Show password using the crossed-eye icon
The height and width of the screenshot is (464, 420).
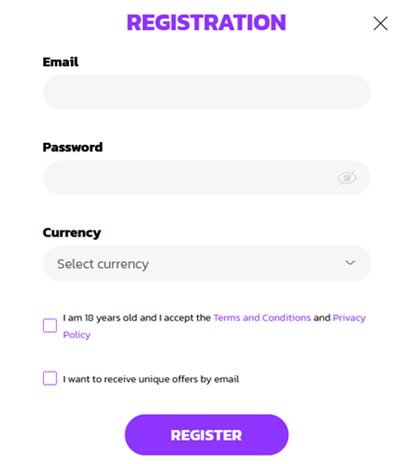point(347,178)
